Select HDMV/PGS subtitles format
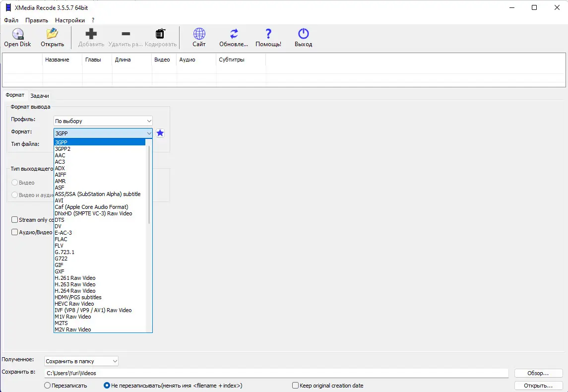 (100, 297)
